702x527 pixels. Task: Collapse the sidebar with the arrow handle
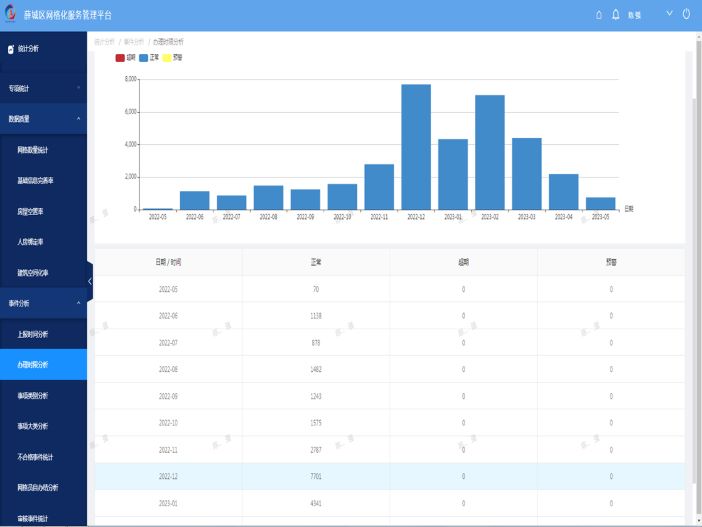[x=90, y=281]
